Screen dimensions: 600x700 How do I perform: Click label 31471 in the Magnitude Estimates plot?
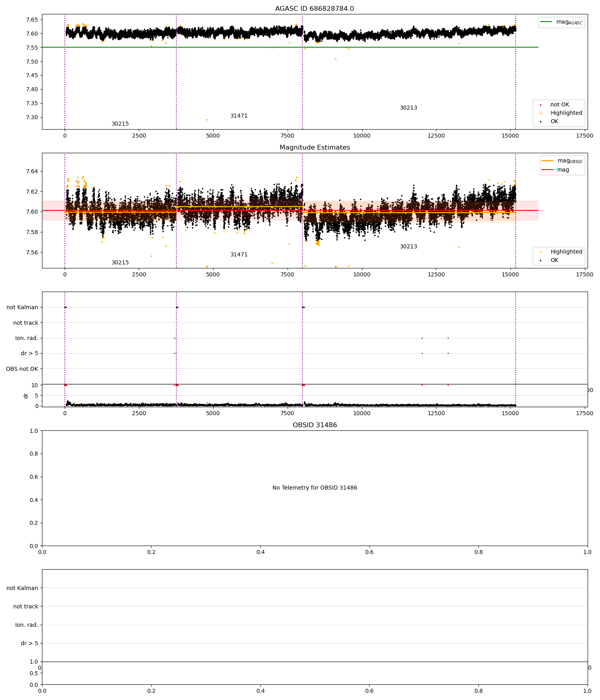(239, 255)
